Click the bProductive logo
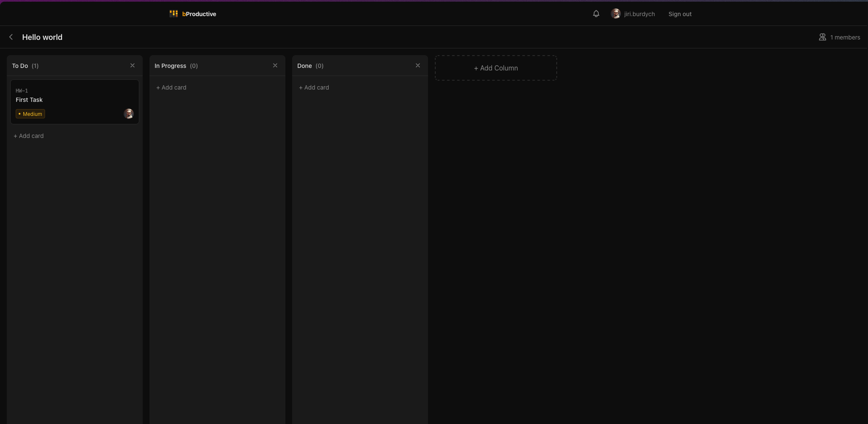Image resolution: width=868 pixels, height=424 pixels. 192,14
